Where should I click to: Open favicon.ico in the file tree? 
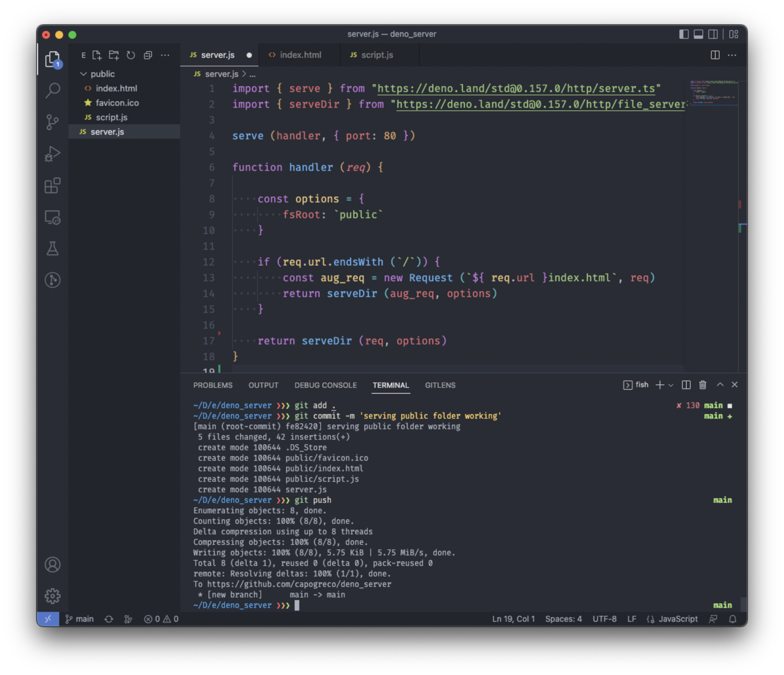pos(124,103)
